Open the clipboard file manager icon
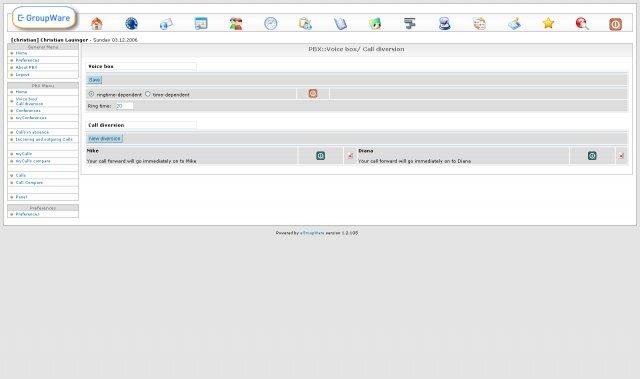Image resolution: width=640 pixels, height=379 pixels. [305, 24]
